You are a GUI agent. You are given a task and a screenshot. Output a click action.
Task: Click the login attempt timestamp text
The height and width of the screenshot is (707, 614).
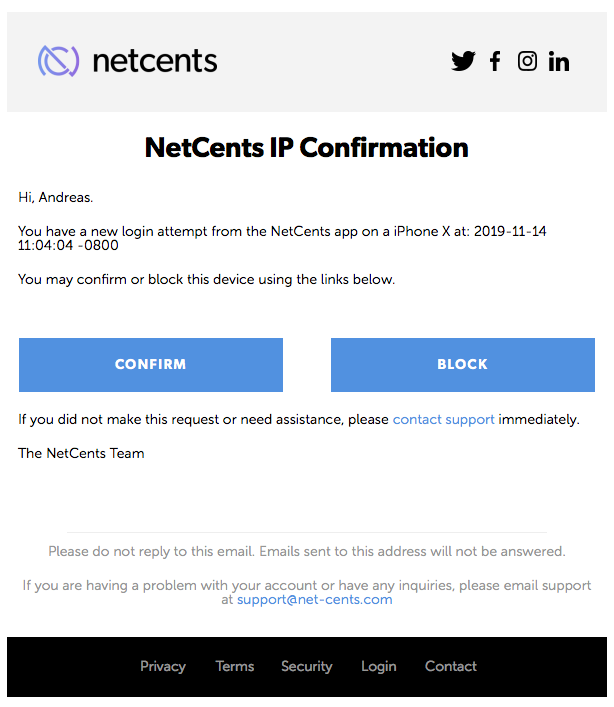(510, 231)
